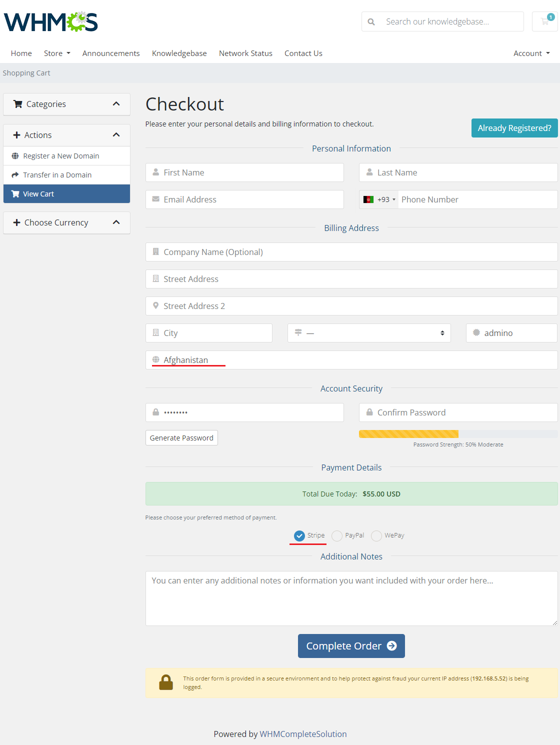Screen dimensions: 560x745
Task: Select Transfer in a Domain action
Action: pyautogui.click(x=66, y=175)
